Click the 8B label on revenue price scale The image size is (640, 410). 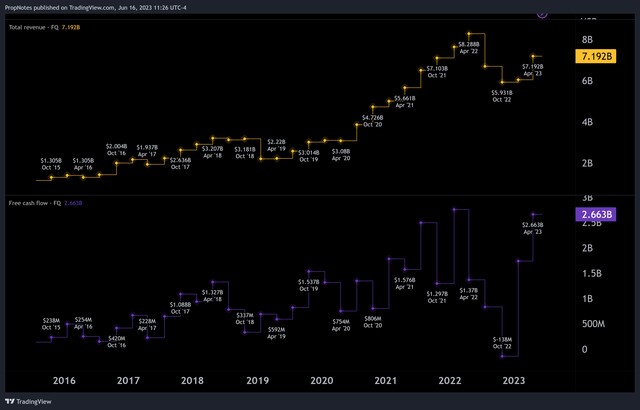click(588, 39)
